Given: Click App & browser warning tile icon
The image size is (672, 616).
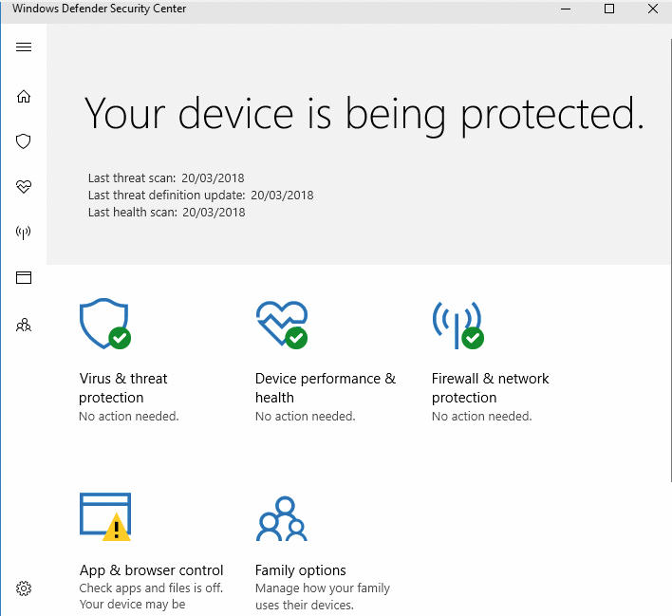Looking at the screenshot, I should [105, 517].
